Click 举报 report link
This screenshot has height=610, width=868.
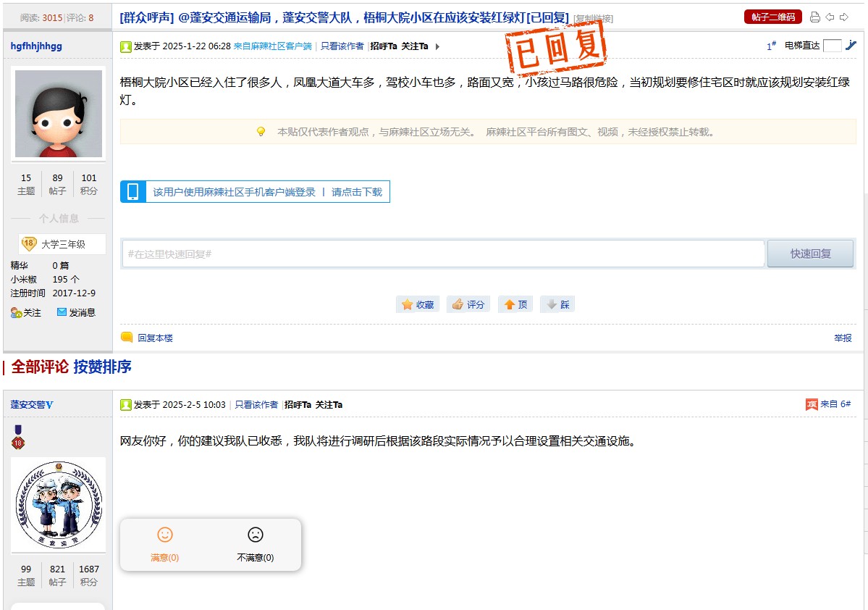(843, 338)
